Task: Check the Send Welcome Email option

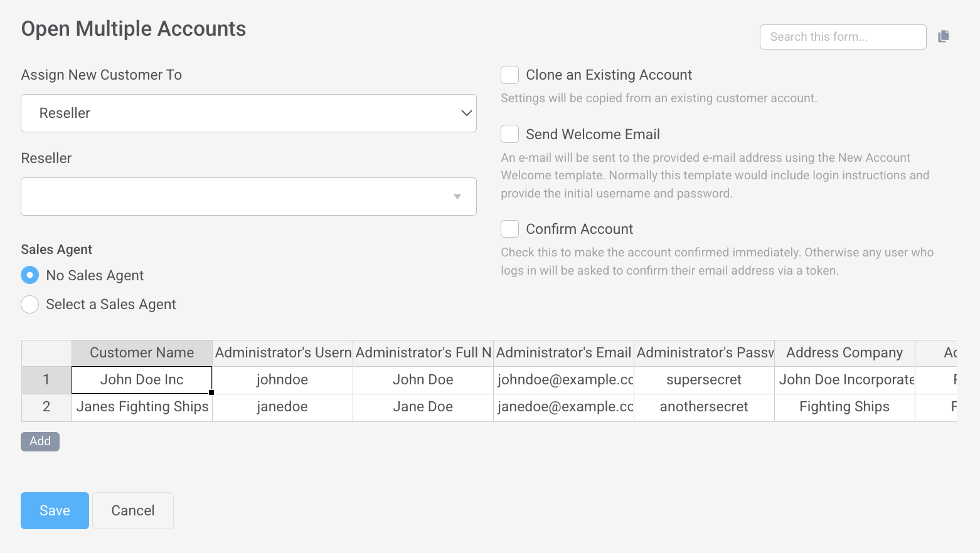Action: coord(509,134)
